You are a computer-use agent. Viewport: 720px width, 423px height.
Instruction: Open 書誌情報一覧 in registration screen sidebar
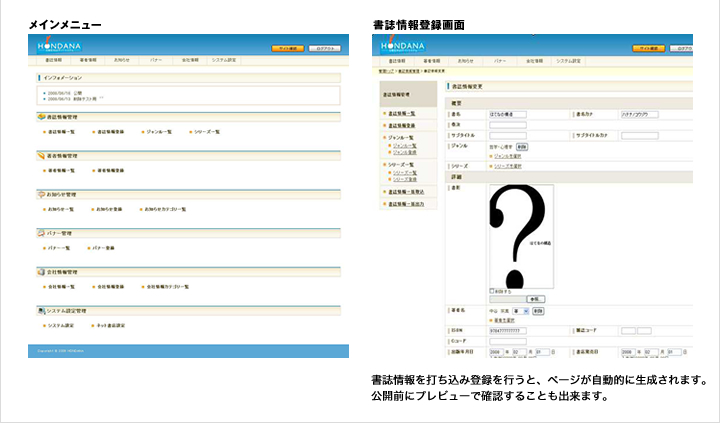coord(402,113)
